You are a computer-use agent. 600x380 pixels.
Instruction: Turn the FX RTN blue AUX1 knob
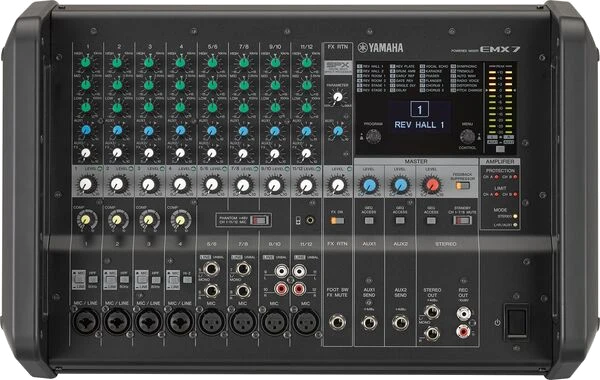(x=338, y=132)
